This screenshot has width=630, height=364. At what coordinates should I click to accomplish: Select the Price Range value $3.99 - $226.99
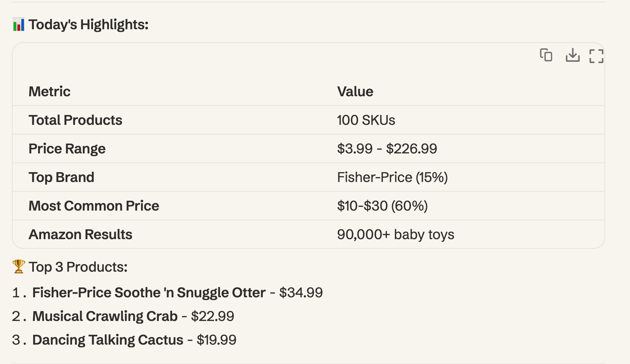click(x=387, y=148)
